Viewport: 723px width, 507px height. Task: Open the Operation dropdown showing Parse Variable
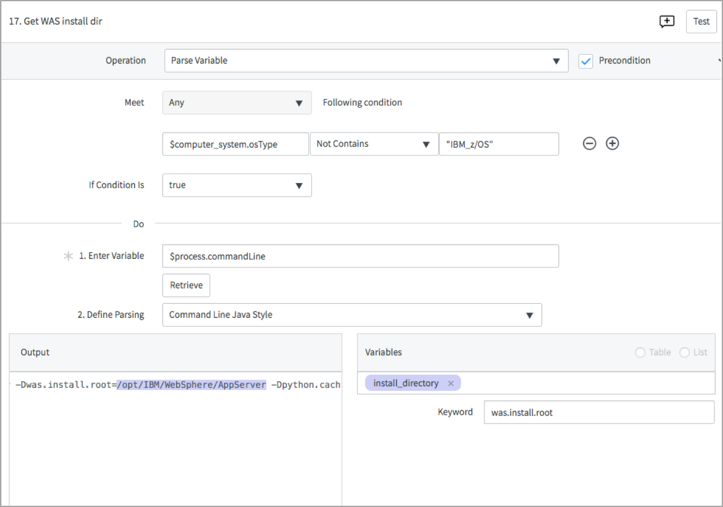[x=366, y=61]
